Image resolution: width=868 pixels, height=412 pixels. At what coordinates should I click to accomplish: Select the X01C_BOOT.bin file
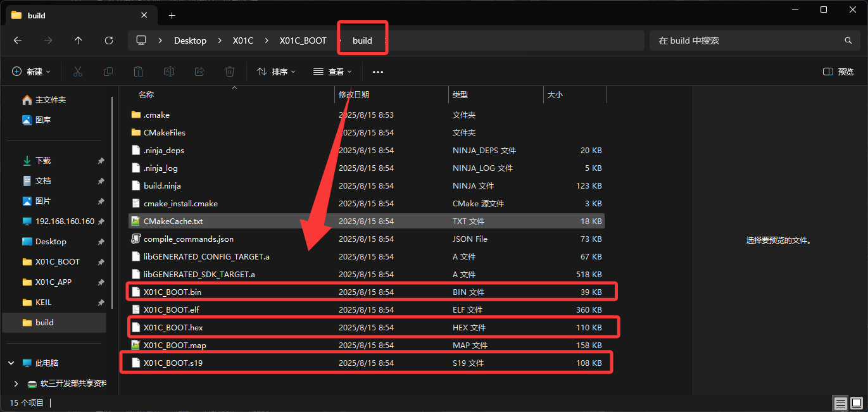pyautogui.click(x=366, y=292)
